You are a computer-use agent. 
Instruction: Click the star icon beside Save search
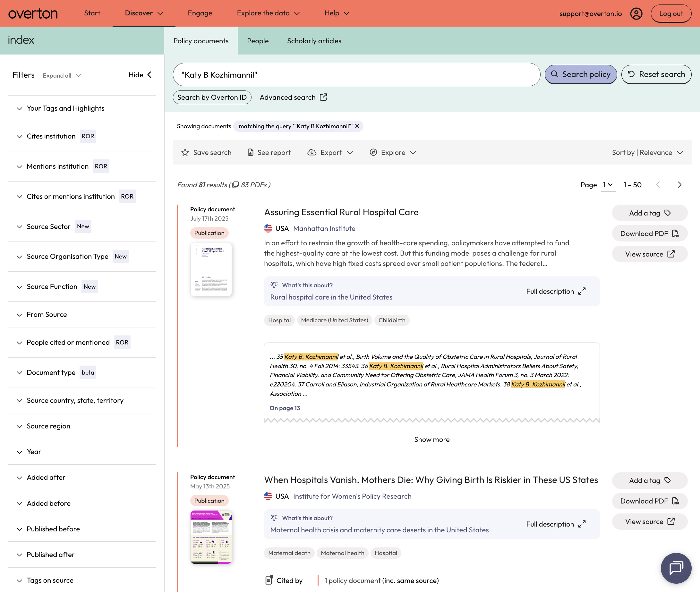[185, 152]
